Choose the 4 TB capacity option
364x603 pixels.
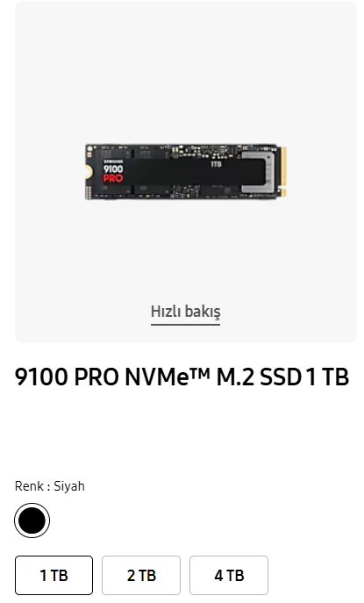[229, 575]
